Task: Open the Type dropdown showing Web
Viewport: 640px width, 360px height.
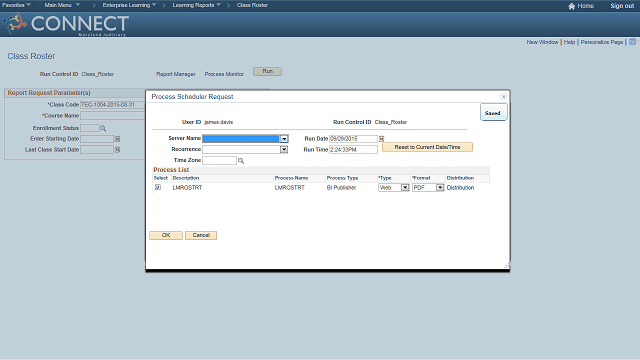Action: coord(405,188)
